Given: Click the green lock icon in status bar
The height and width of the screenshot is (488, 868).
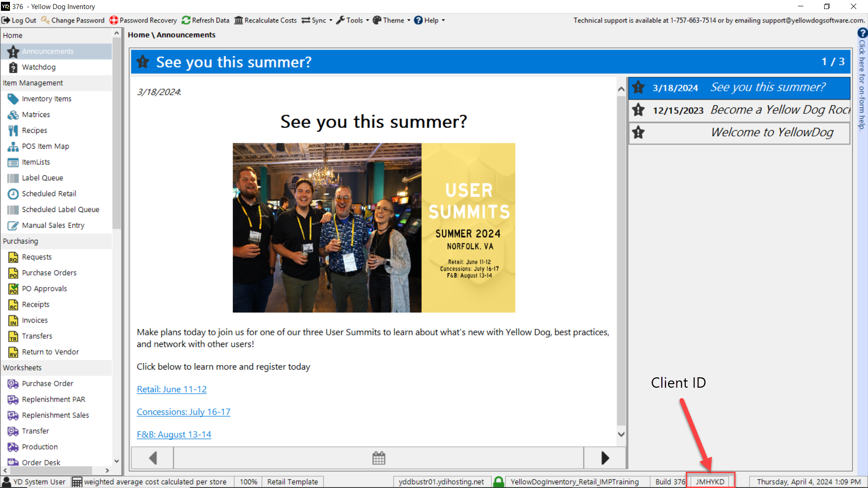Looking at the screenshot, I should pyautogui.click(x=498, y=482).
